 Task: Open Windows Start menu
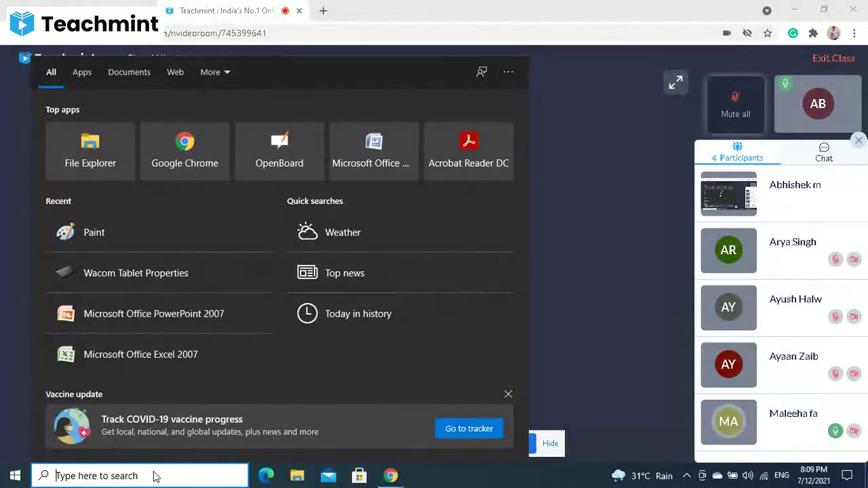pos(15,475)
